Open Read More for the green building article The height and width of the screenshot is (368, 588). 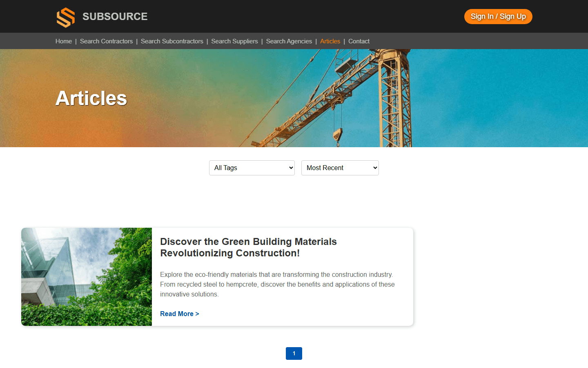pos(179,314)
